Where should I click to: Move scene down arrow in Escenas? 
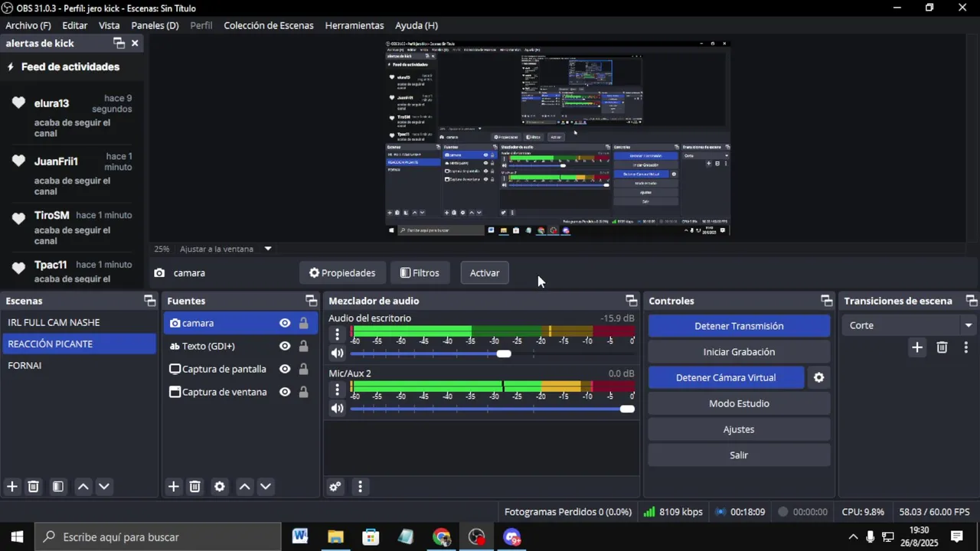104,487
